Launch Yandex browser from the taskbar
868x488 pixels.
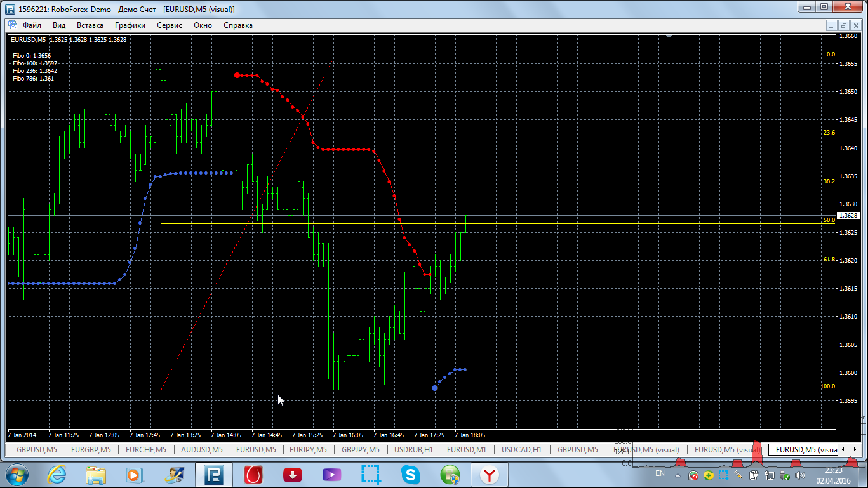pos(489,474)
